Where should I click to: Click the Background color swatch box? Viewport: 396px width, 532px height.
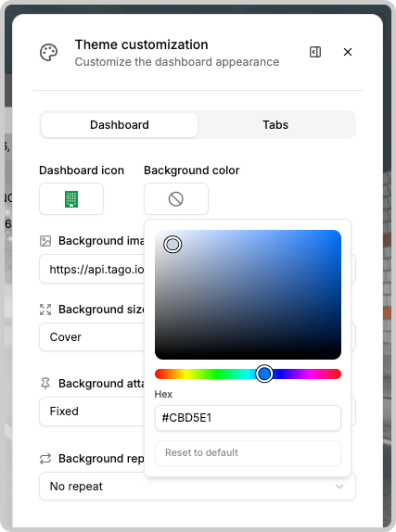click(176, 199)
